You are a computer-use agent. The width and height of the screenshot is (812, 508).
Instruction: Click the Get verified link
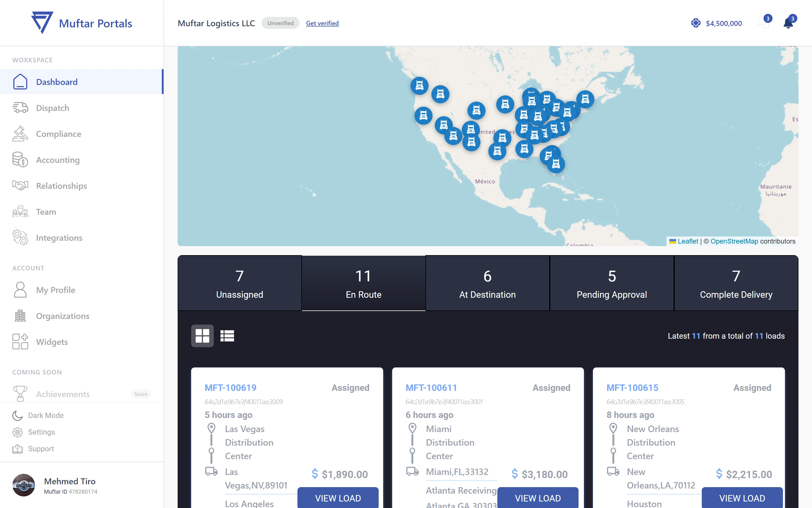323,23
